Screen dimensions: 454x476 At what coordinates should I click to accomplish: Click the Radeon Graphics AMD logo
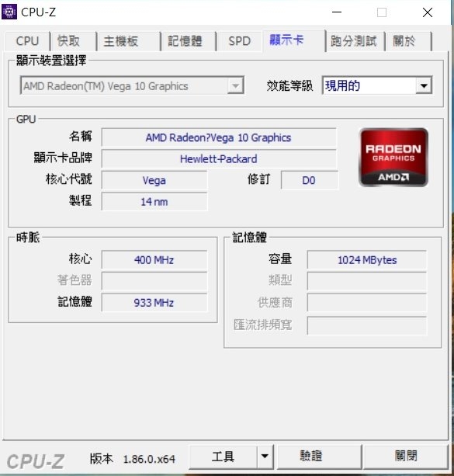point(393,158)
